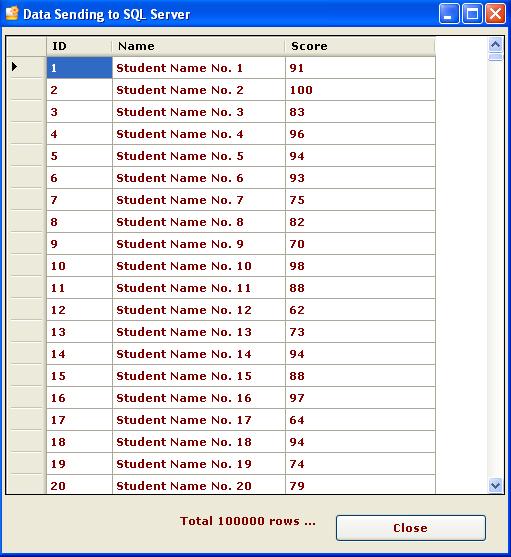The height and width of the screenshot is (557, 511).
Task: Select cell 'Student Name No. 9'
Action: coord(199,244)
